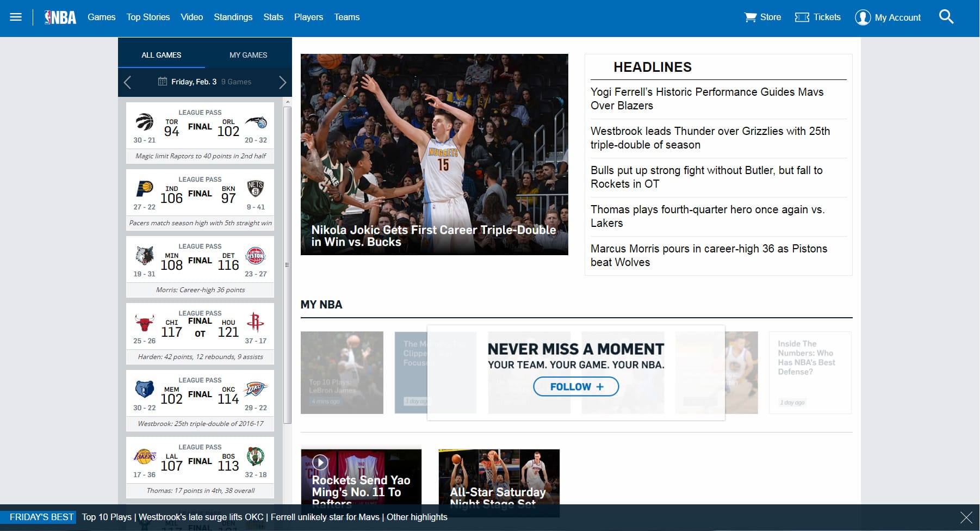980x531 pixels.
Task: Click Westbrook's late surge lifts OKC ticker link
Action: click(201, 517)
